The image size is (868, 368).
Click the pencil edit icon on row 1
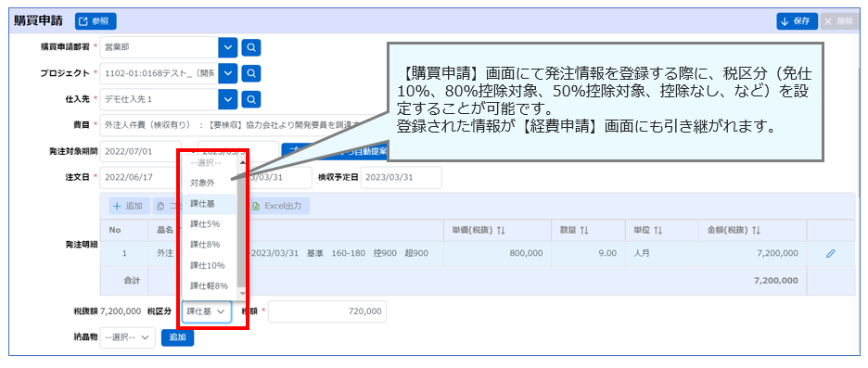click(x=830, y=253)
